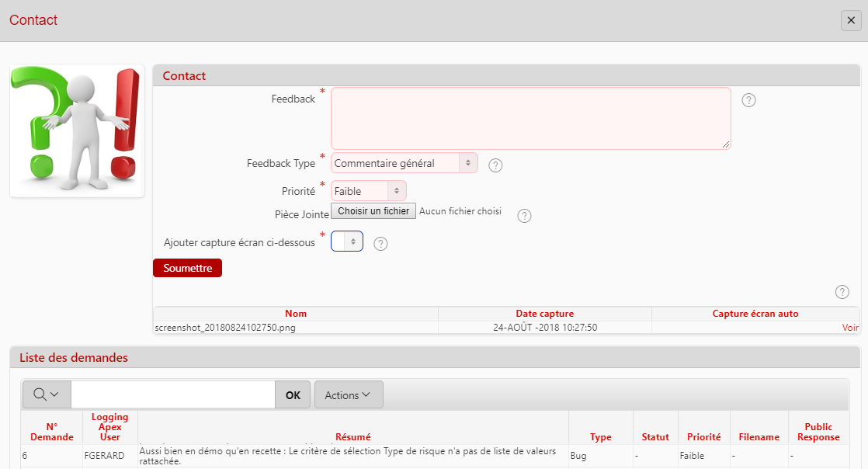Click help icon beside Ajouter capture écran
Image resolution: width=868 pixels, height=469 pixels.
coord(380,244)
